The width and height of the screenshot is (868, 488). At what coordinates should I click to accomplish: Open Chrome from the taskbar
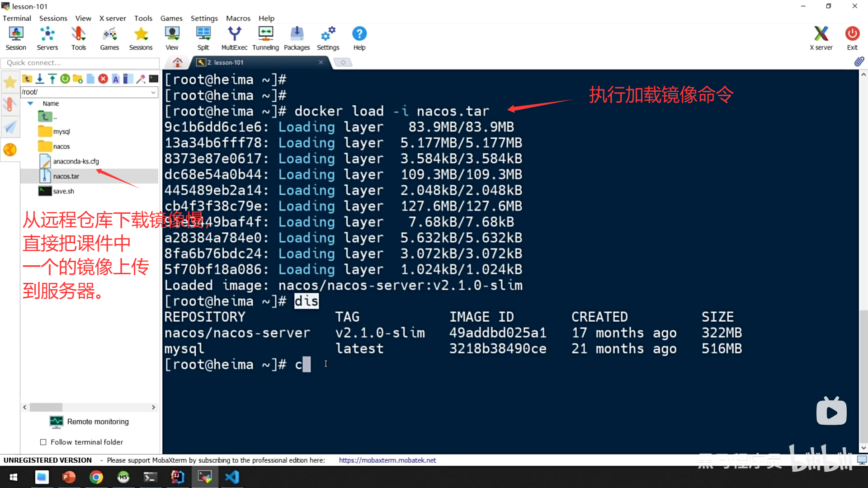(96, 477)
